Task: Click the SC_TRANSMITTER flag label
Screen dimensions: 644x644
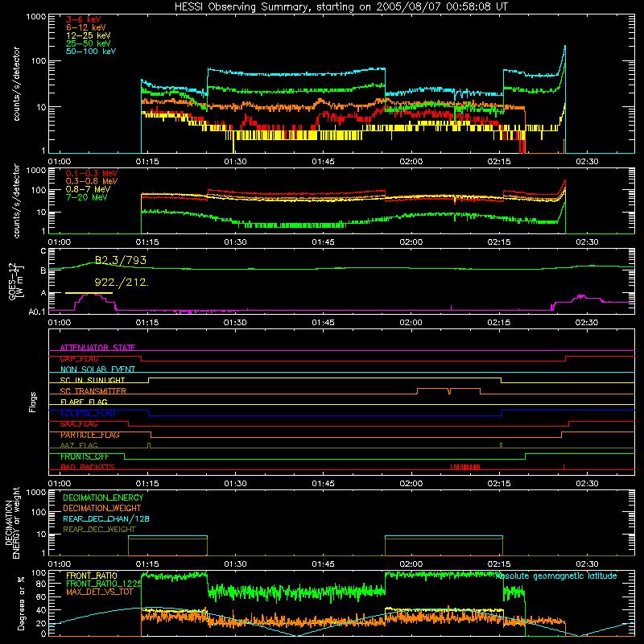Action: pos(93,391)
